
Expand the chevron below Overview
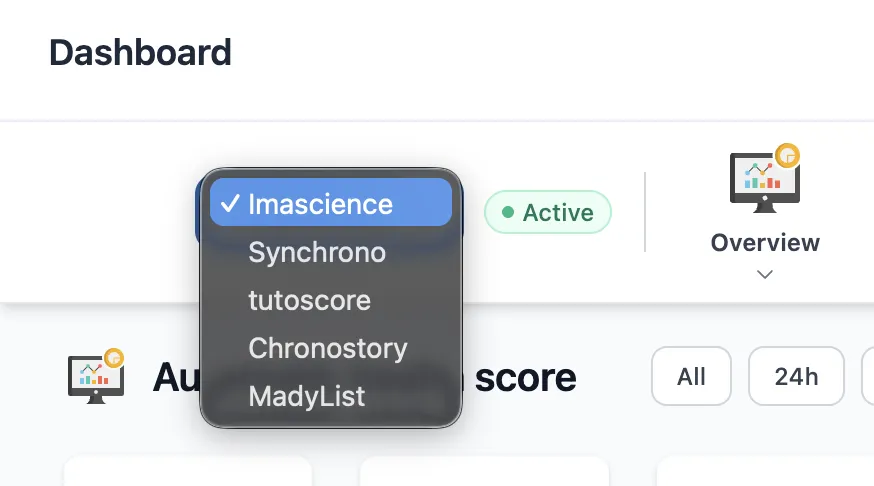click(x=765, y=274)
